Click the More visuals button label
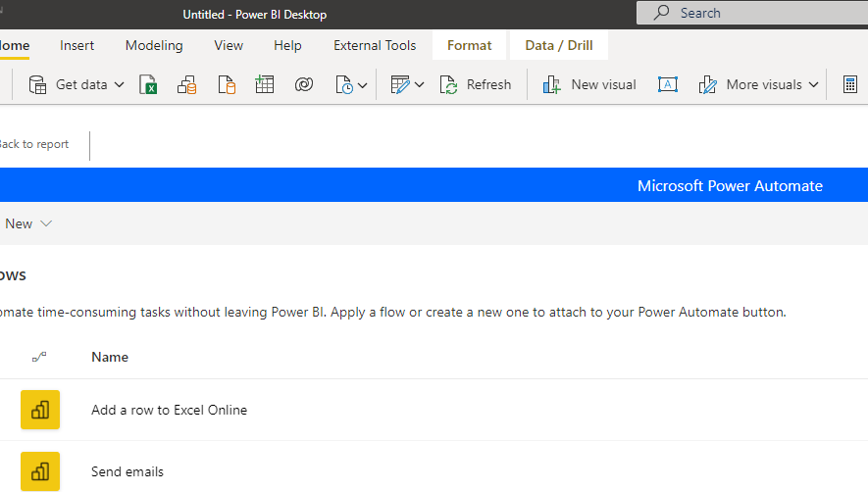The width and height of the screenshot is (868, 492). (x=764, y=84)
